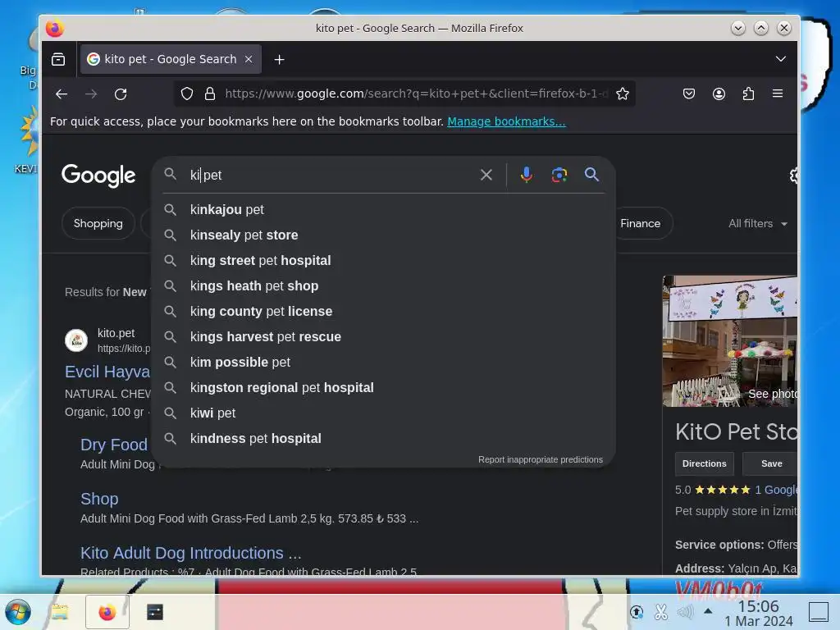
Task: Open the file manager taskbar icon
Action: (x=60, y=612)
